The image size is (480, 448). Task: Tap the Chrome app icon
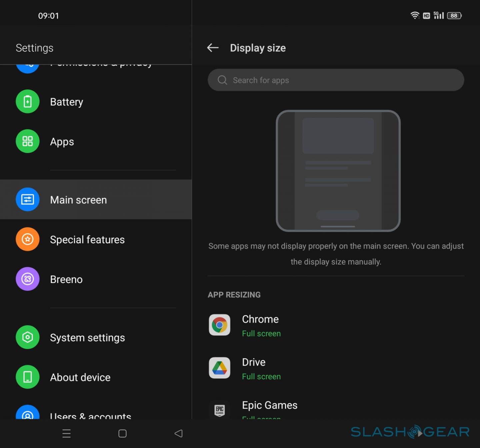[x=219, y=325]
